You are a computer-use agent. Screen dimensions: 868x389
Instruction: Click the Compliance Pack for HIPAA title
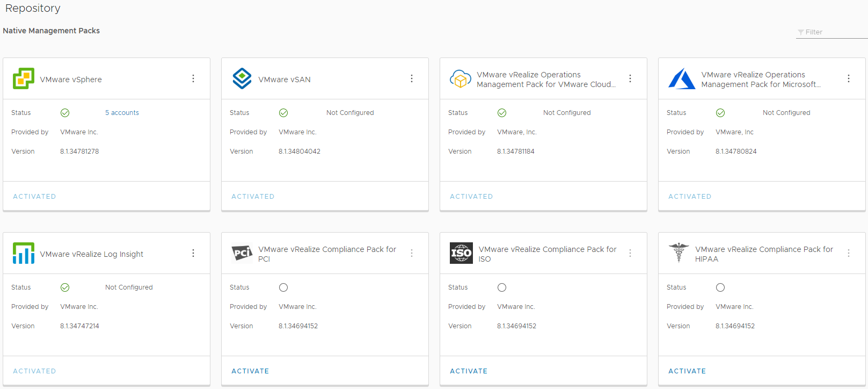point(764,254)
